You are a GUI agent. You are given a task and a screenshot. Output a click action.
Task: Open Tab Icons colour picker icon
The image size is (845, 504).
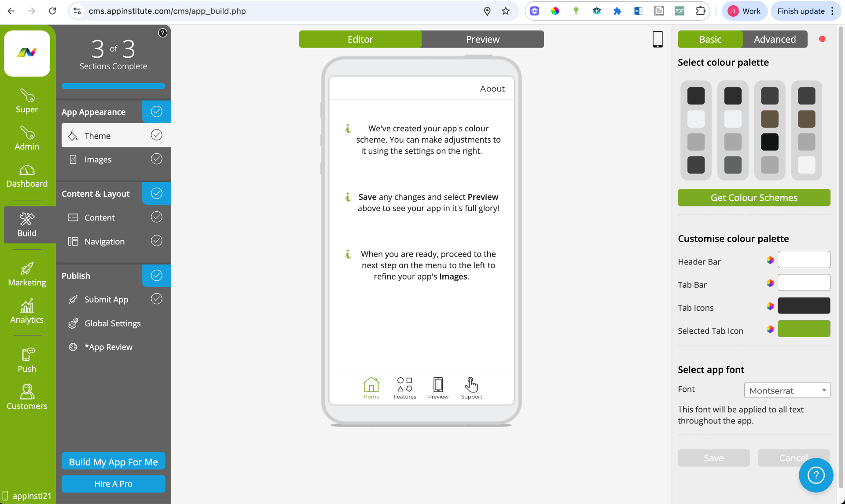(x=770, y=306)
